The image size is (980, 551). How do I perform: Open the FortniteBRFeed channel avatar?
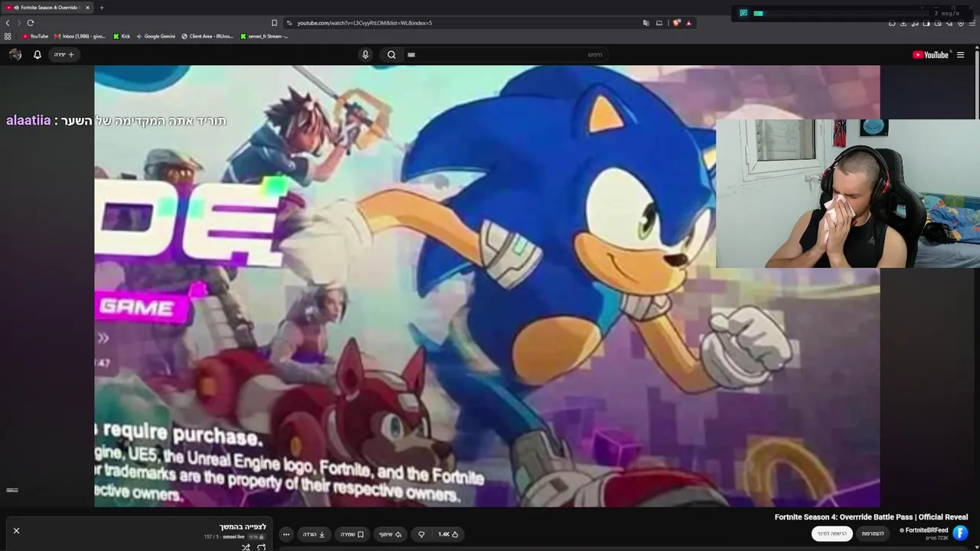[960, 533]
